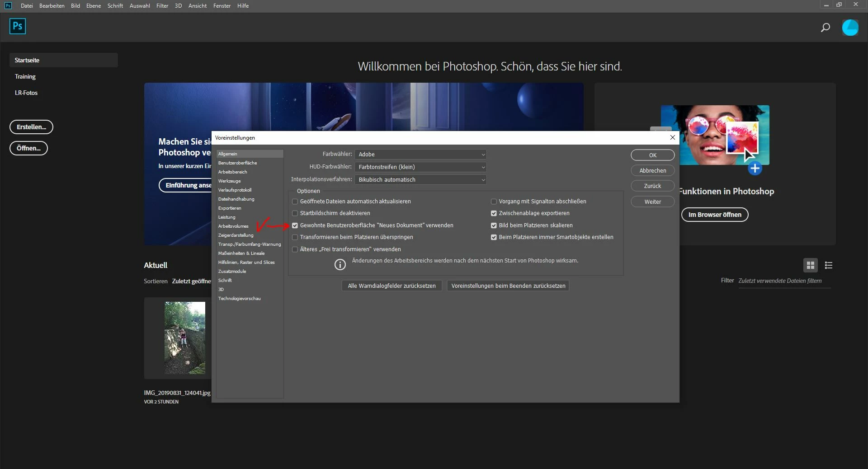This screenshot has height=469, width=868.
Task: Click the Weiter button
Action: click(x=653, y=202)
